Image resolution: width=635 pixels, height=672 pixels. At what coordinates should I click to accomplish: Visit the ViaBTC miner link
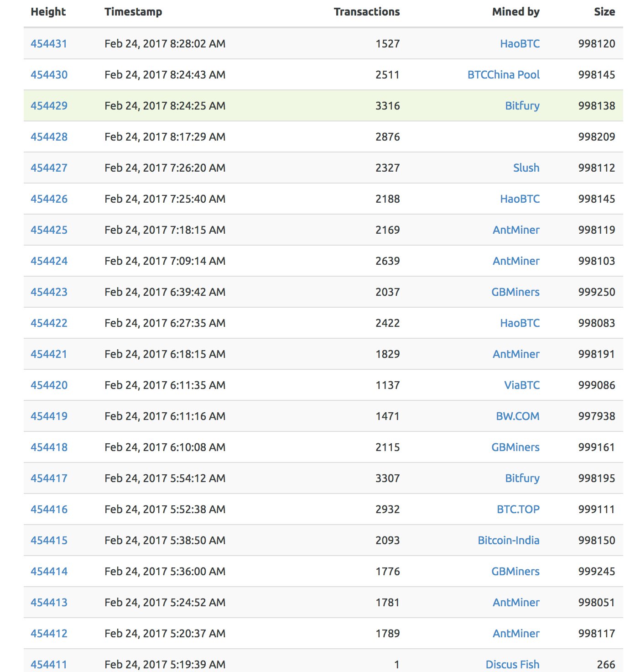[522, 385]
